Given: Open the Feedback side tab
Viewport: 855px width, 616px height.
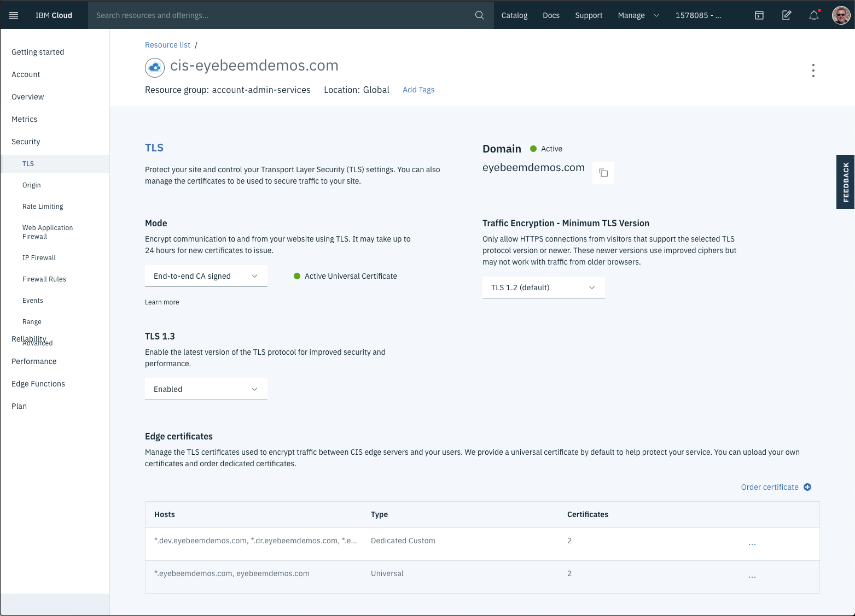Looking at the screenshot, I should point(846,182).
